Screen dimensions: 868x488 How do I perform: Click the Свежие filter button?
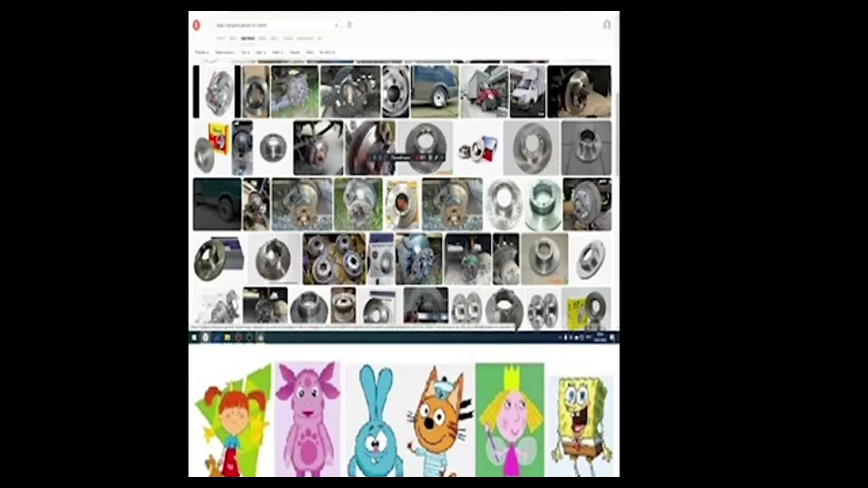295,52
